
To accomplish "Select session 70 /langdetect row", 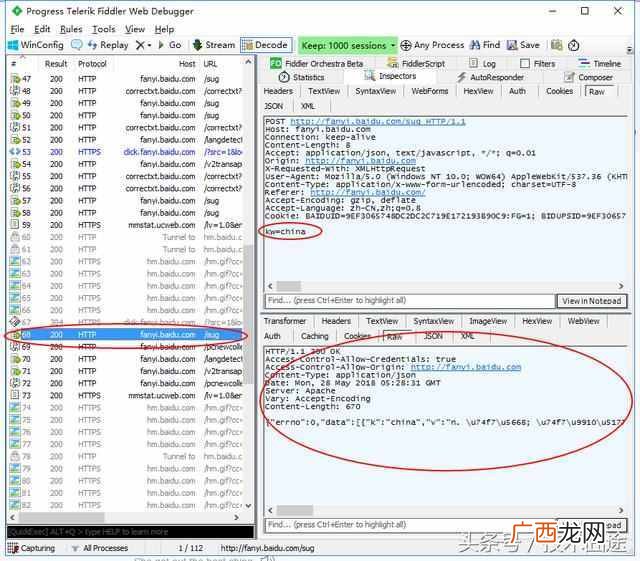I will pos(126,359).
